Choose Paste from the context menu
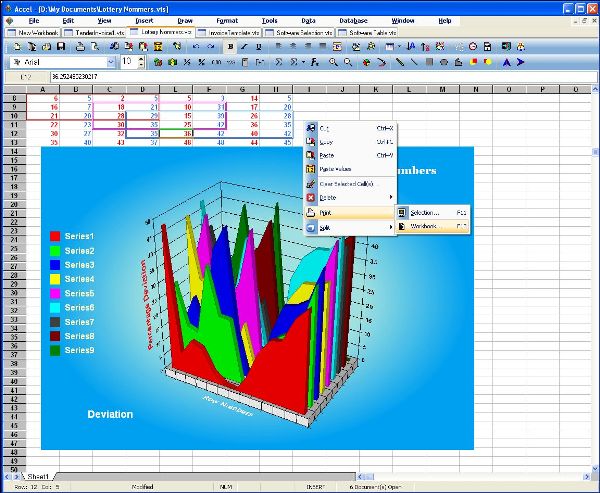 351,155
